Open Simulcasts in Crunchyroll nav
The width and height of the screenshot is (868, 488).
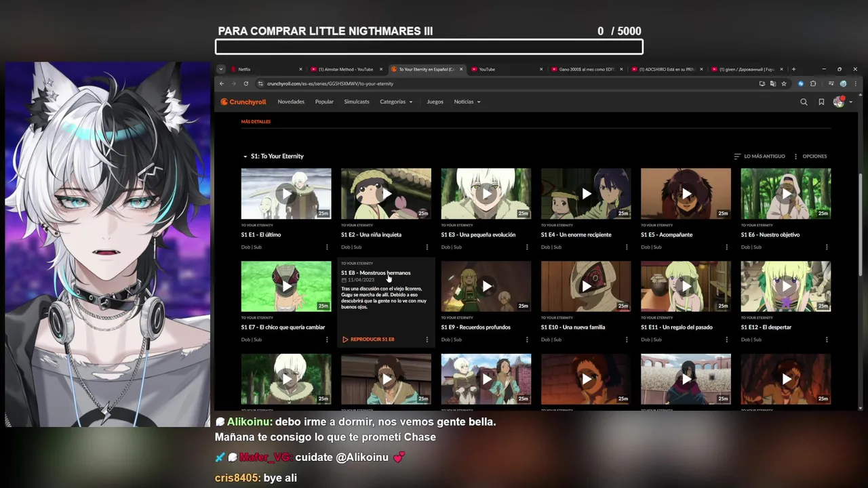(x=357, y=102)
